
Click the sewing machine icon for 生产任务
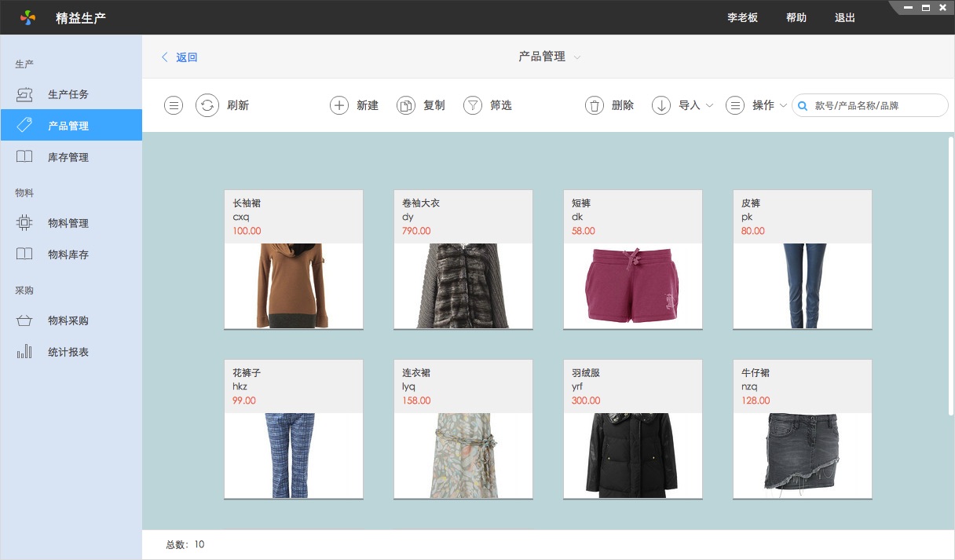[x=24, y=94]
